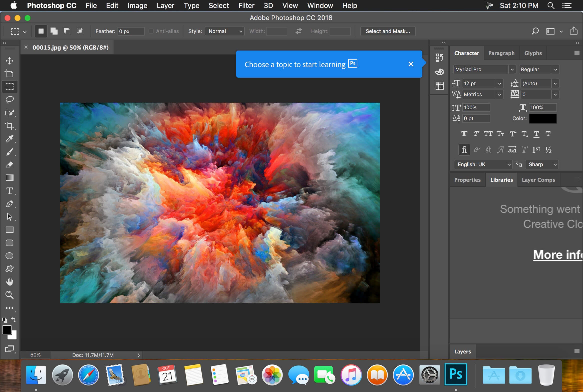Click the image thumbnail in canvas
583x392 pixels.
(220, 203)
